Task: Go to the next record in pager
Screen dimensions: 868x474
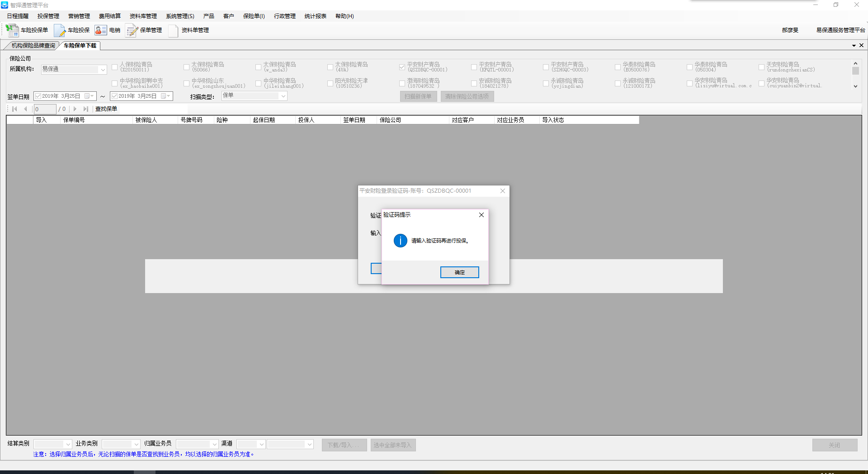Action: [75, 109]
